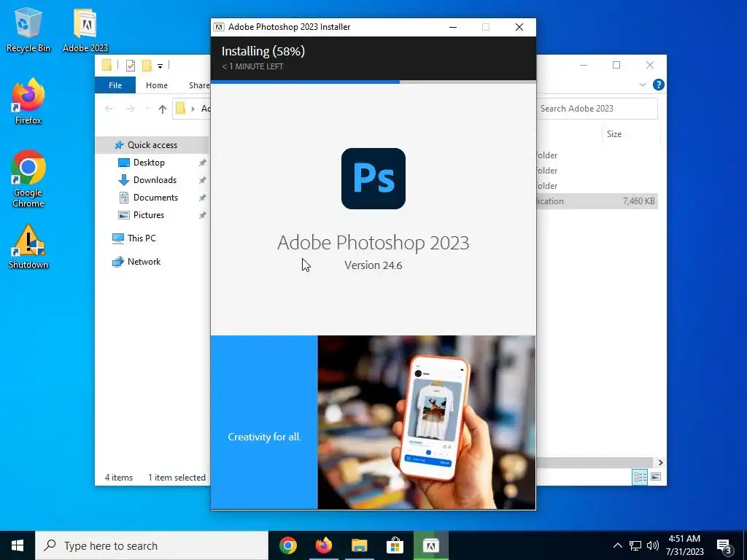The height and width of the screenshot is (560, 747).
Task: Select Pictures in the navigation pane
Action: (149, 215)
